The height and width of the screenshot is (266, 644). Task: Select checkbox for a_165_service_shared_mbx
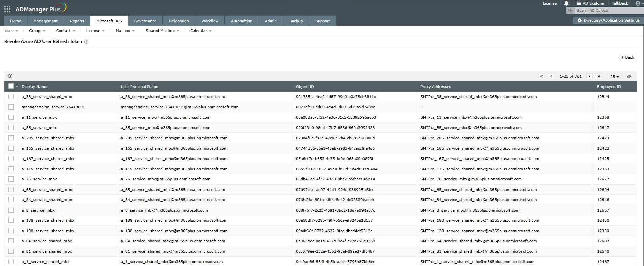pyautogui.click(x=11, y=148)
